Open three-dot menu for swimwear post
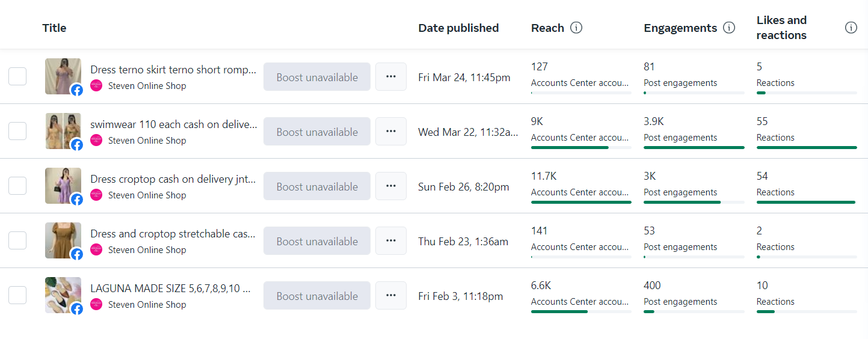The height and width of the screenshot is (339, 868). pyautogui.click(x=391, y=132)
